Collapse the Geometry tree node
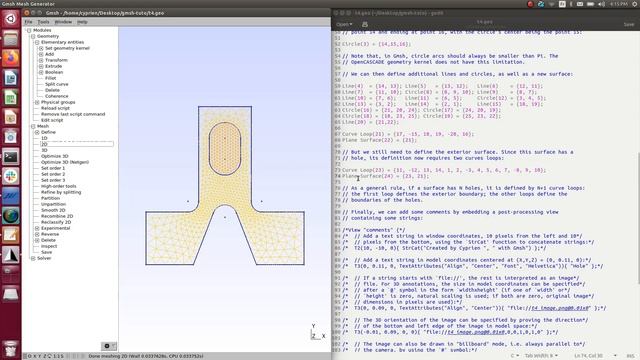Image resolution: width=640 pixels, height=360 pixels. click(33, 36)
